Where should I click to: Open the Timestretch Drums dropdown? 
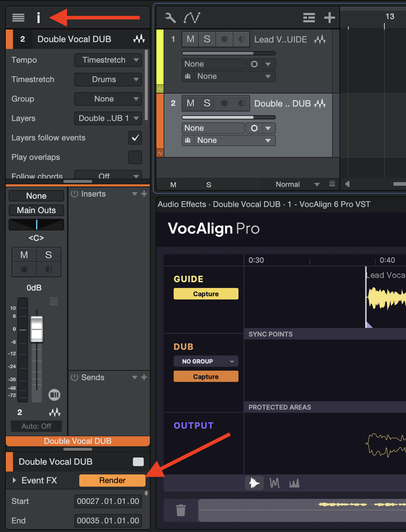click(108, 80)
